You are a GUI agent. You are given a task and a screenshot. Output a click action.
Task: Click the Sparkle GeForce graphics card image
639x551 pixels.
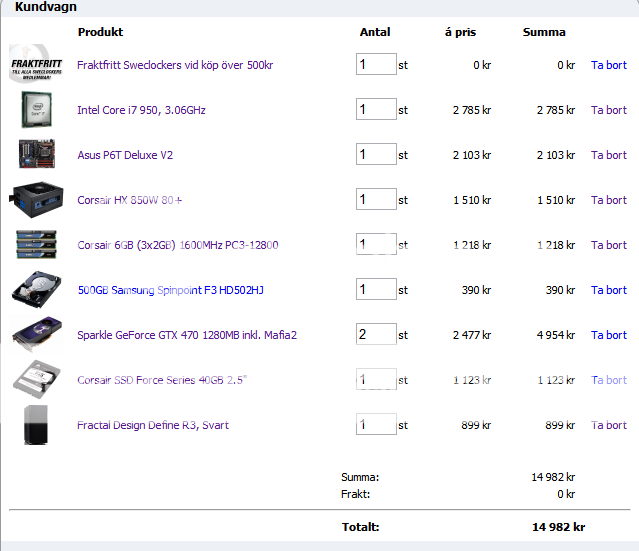click(x=37, y=335)
